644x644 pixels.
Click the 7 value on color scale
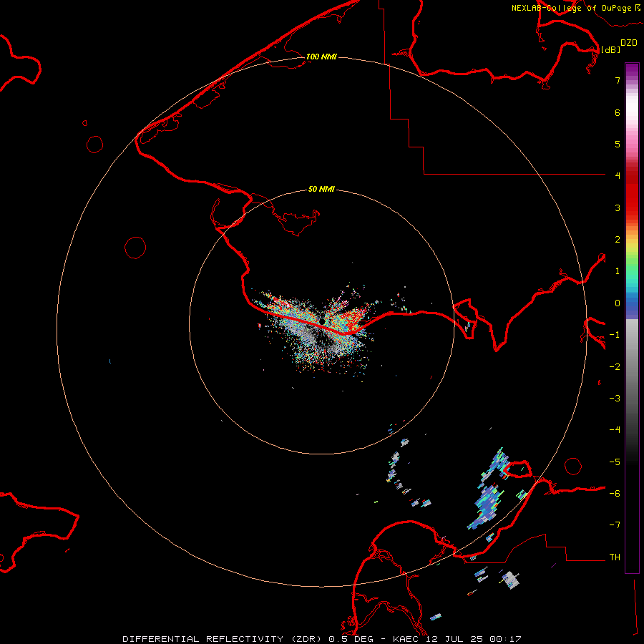point(618,80)
